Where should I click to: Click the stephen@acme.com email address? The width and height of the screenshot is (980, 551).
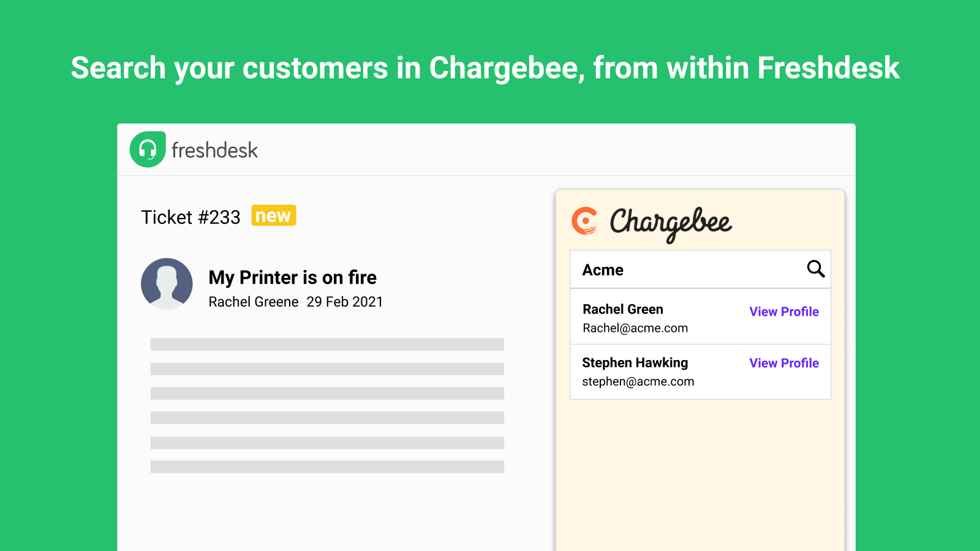(x=638, y=381)
